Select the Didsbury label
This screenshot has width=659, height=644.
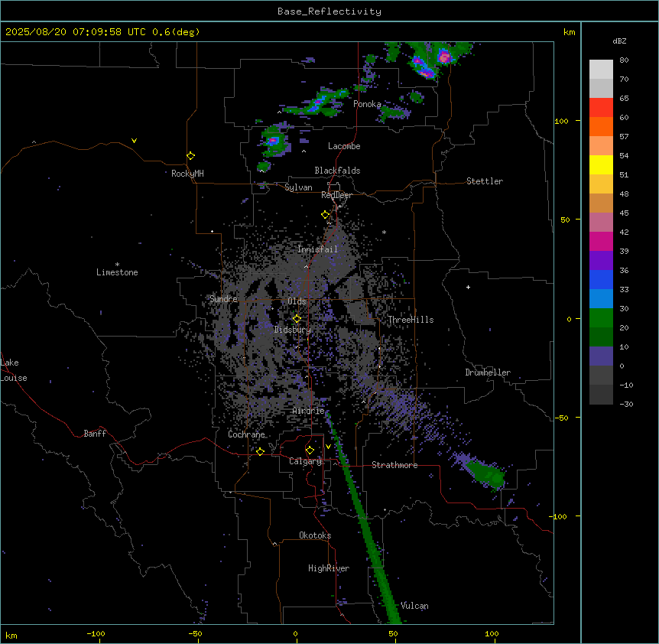[293, 330]
